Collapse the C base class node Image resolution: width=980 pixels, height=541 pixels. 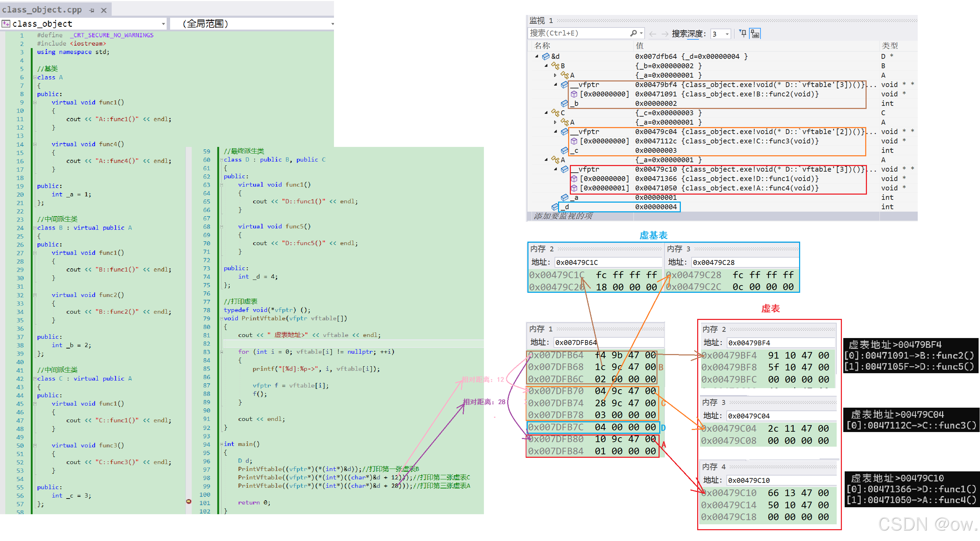click(546, 113)
